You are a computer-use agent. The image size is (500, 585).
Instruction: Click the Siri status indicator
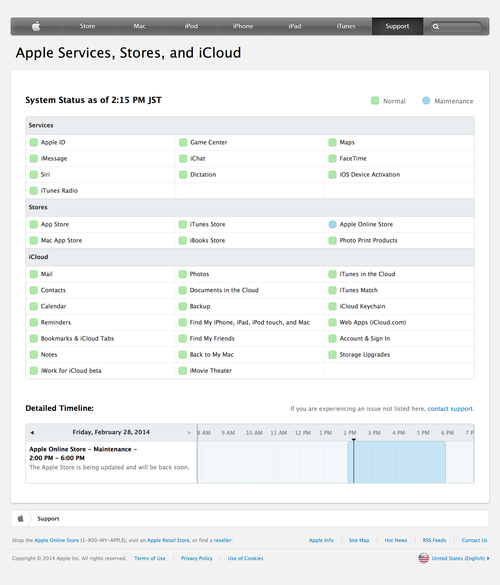coord(34,174)
